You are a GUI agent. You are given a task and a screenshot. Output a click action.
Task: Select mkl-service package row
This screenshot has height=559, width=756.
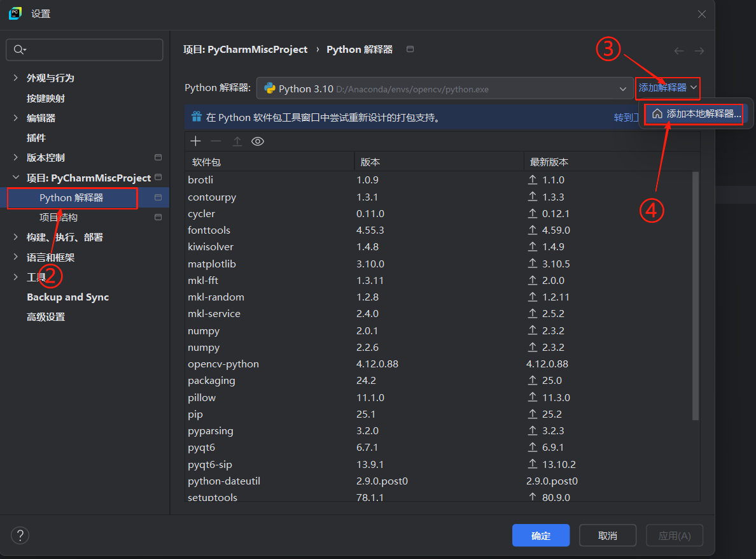pyautogui.click(x=438, y=313)
